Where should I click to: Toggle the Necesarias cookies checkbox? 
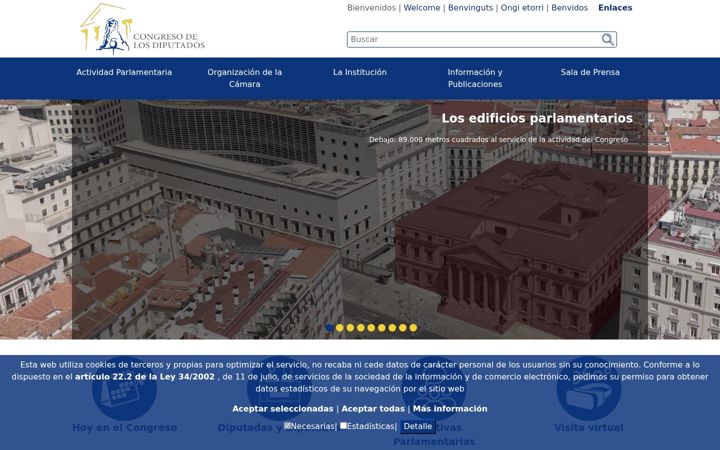pyautogui.click(x=287, y=426)
